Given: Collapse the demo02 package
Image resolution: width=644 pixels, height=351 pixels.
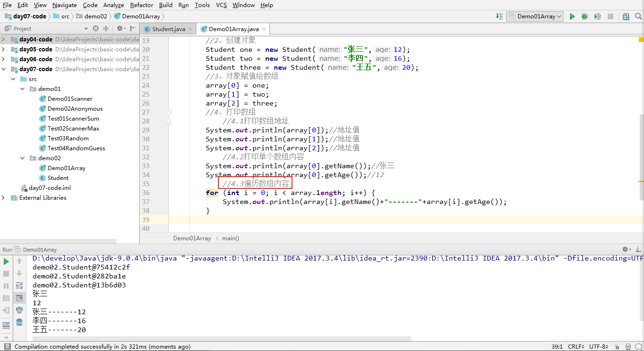Looking at the screenshot, I should click(x=23, y=158).
